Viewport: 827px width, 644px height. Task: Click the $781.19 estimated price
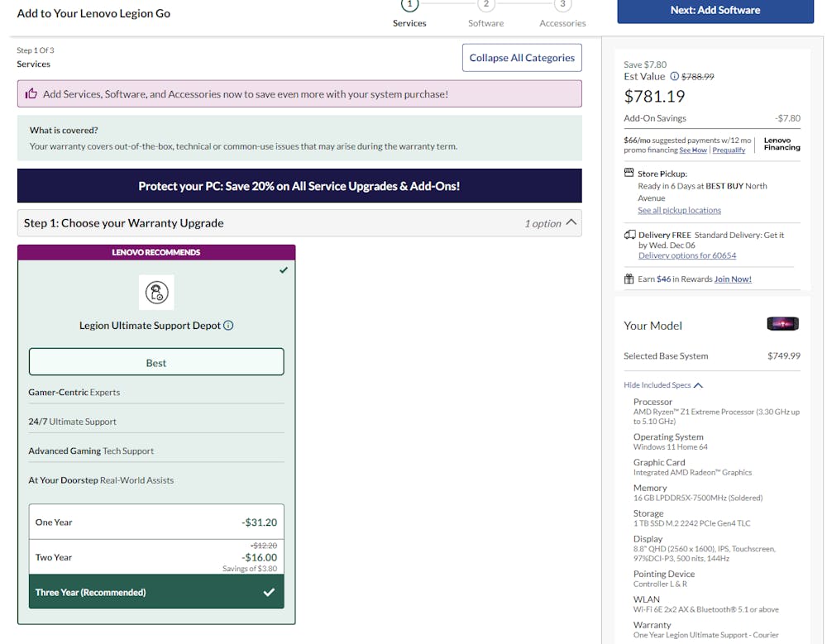click(x=654, y=96)
